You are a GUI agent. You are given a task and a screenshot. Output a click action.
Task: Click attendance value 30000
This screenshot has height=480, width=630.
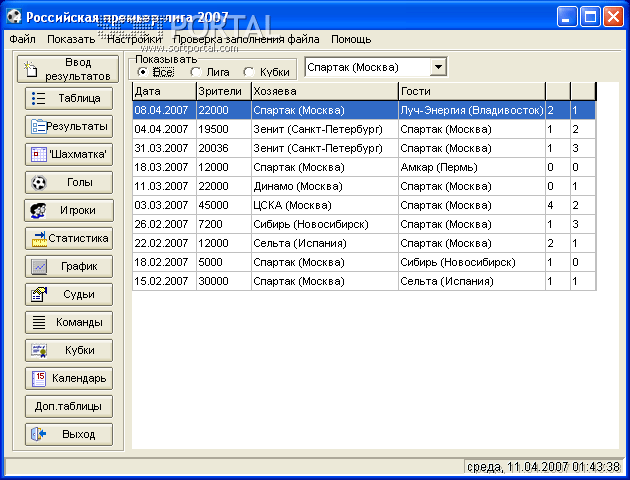224,281
